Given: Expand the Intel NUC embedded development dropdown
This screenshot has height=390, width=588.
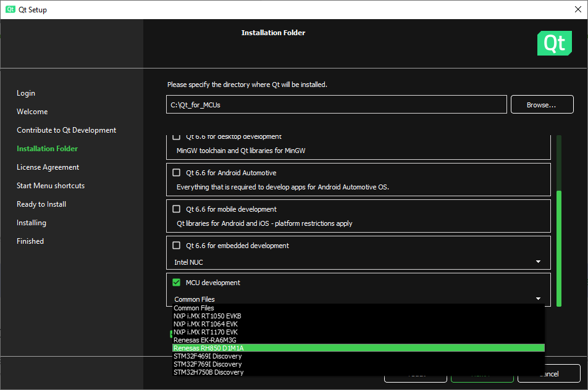Looking at the screenshot, I should pos(537,262).
